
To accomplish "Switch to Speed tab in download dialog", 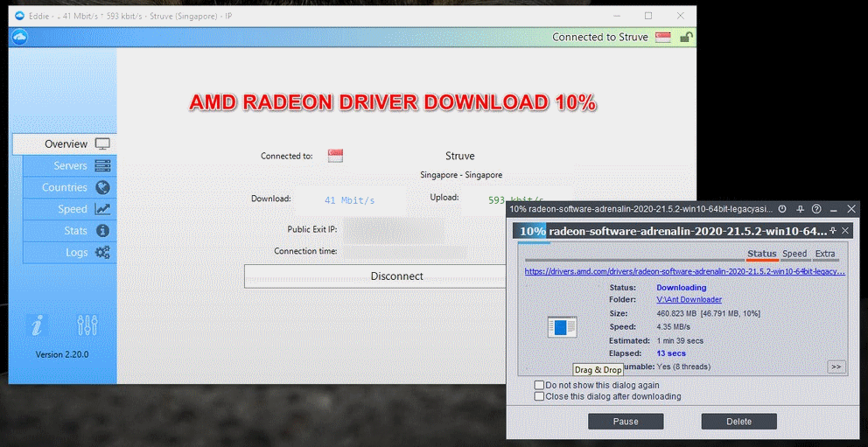I will [x=794, y=254].
